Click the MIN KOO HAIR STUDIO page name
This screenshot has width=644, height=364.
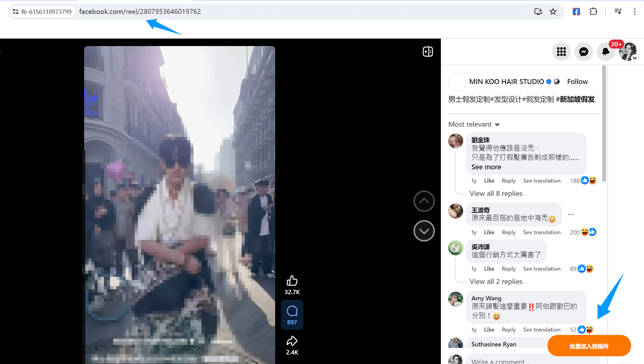click(506, 82)
